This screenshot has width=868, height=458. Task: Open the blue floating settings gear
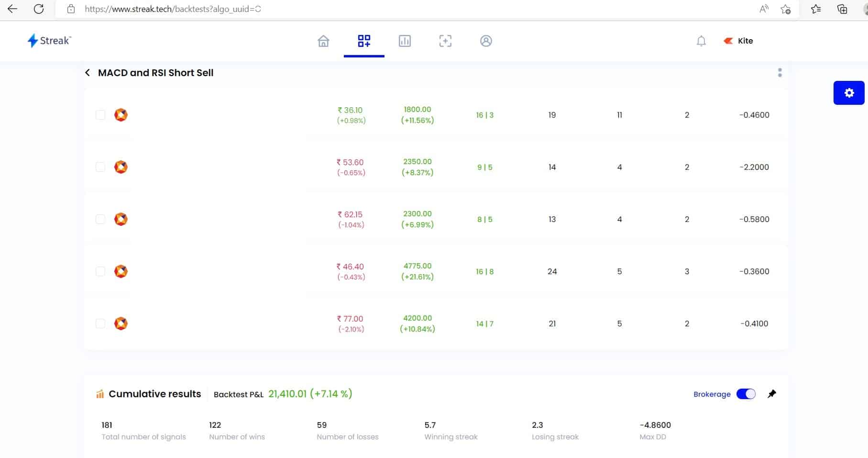(x=849, y=93)
